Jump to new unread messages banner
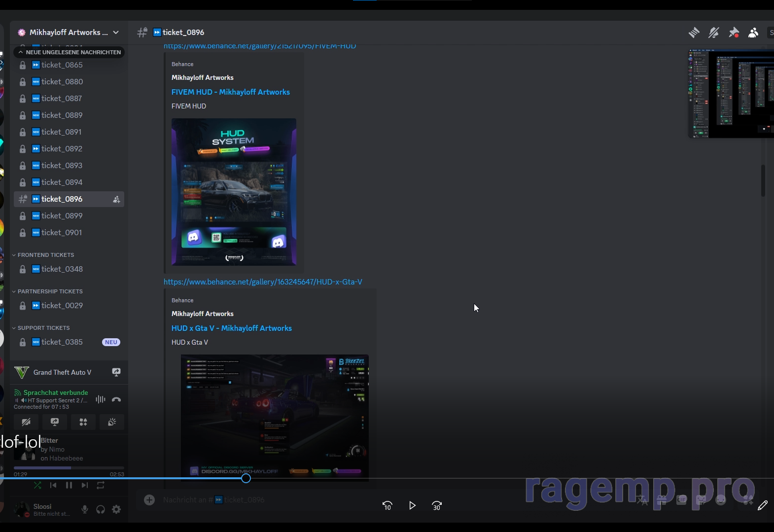 [x=69, y=52]
